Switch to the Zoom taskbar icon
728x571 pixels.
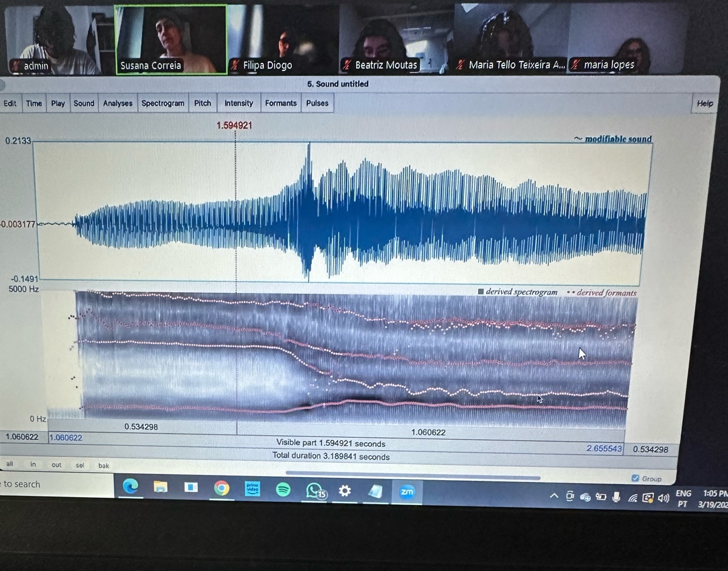point(407,492)
